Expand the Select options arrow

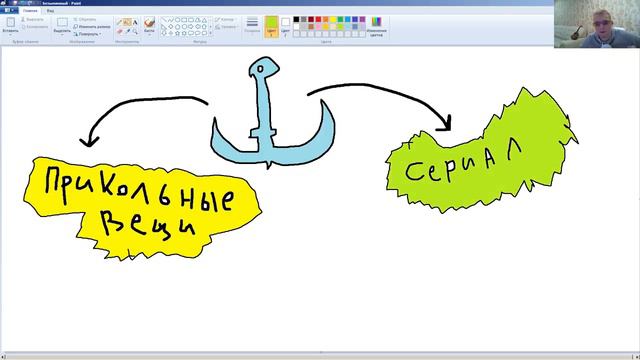[x=62, y=35]
